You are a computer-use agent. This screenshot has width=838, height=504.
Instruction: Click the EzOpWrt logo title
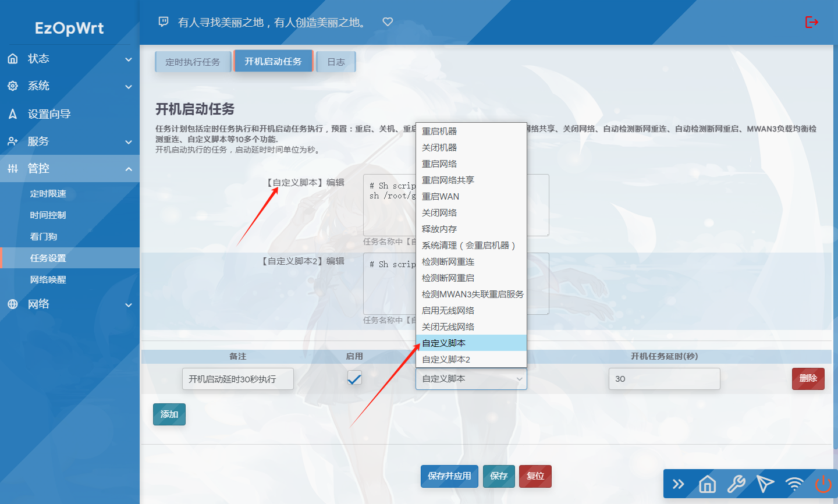tap(69, 28)
